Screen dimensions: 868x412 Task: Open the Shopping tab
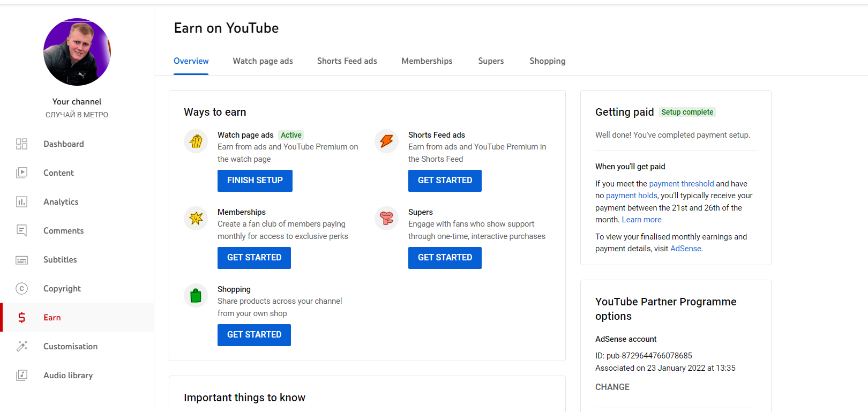click(x=548, y=61)
